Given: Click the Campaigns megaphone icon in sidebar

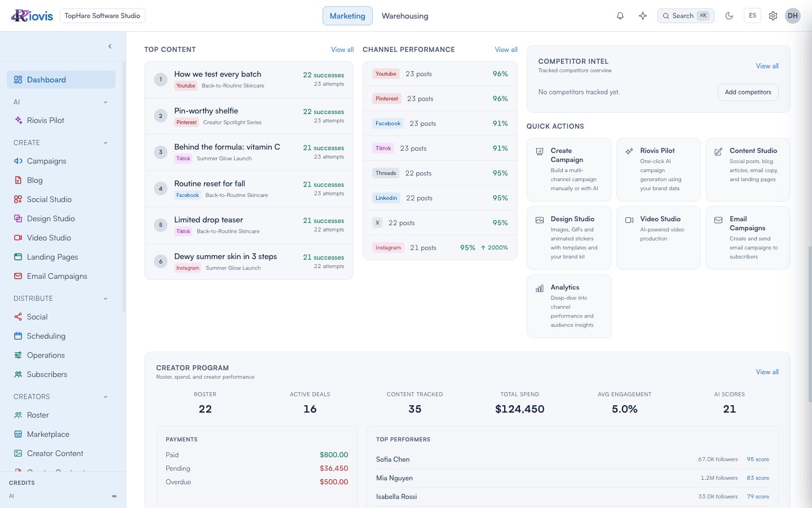Looking at the screenshot, I should point(18,161).
